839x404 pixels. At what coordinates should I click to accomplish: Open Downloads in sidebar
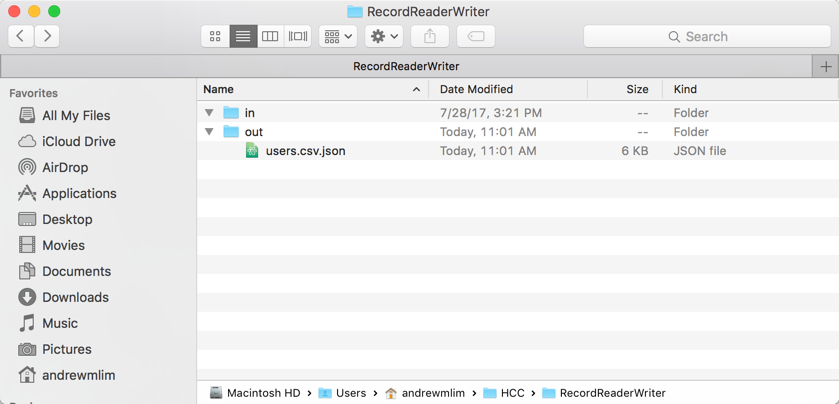(75, 297)
